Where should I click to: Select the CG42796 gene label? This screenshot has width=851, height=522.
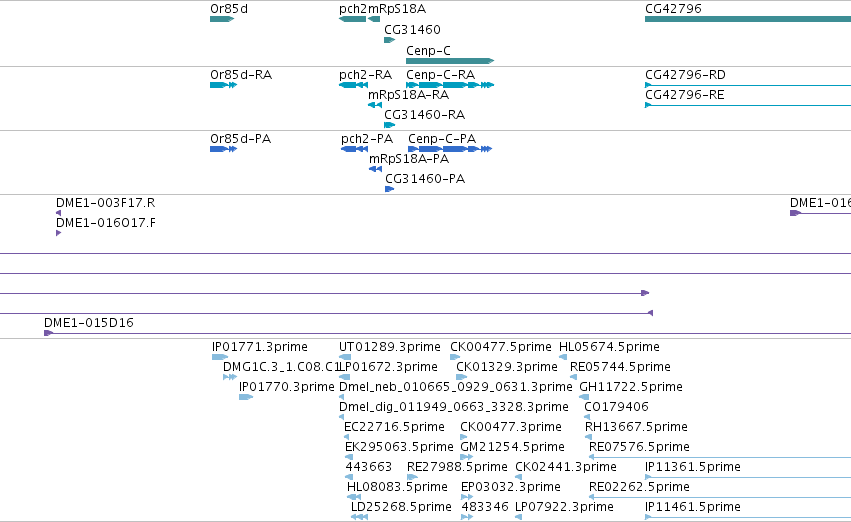673,9
